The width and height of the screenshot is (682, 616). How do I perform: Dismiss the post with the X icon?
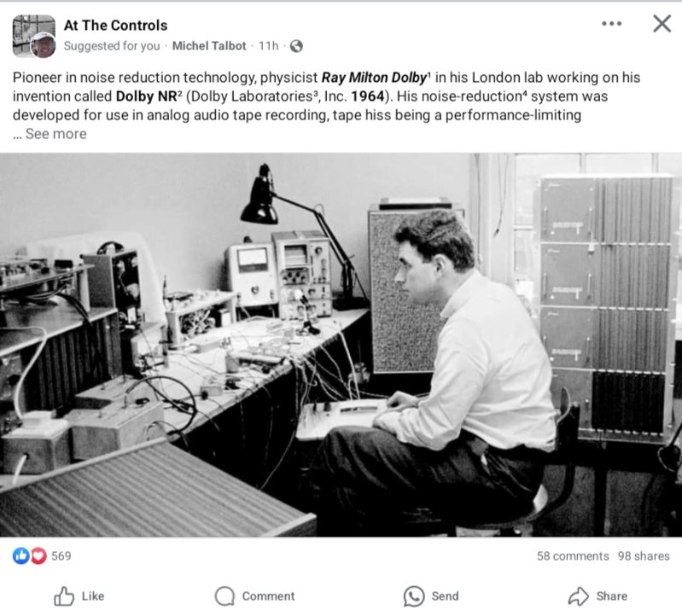click(662, 24)
